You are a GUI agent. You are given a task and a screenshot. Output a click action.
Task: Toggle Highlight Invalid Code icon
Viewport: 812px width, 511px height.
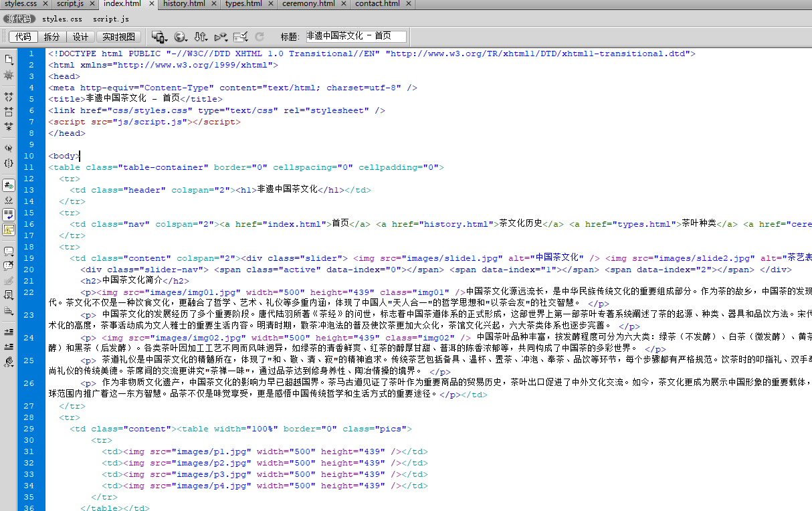tap(9, 200)
